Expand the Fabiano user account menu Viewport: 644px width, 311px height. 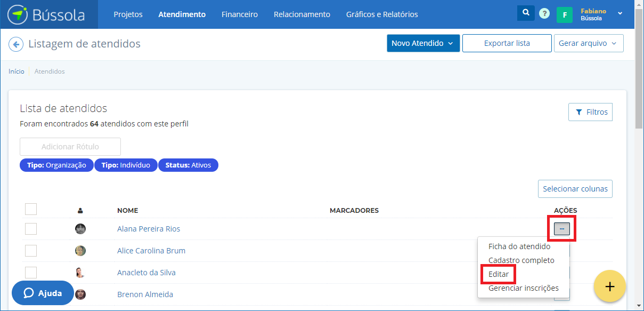pos(620,13)
